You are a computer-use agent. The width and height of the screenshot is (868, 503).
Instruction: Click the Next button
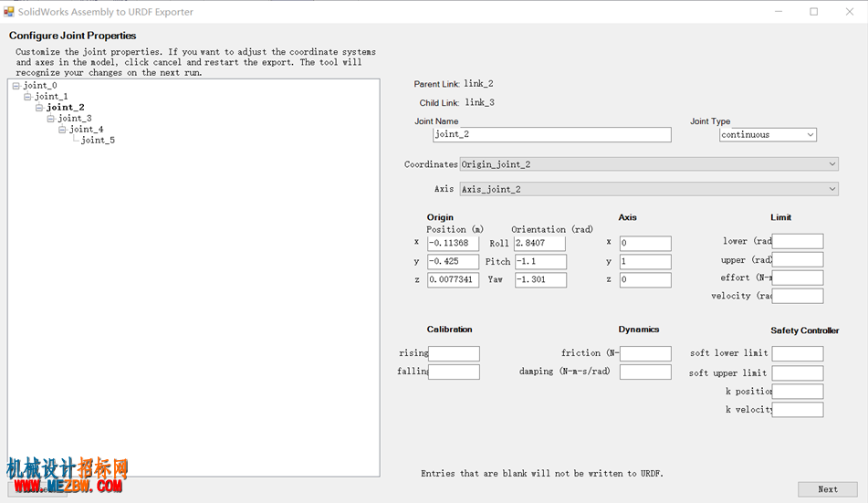coord(828,489)
